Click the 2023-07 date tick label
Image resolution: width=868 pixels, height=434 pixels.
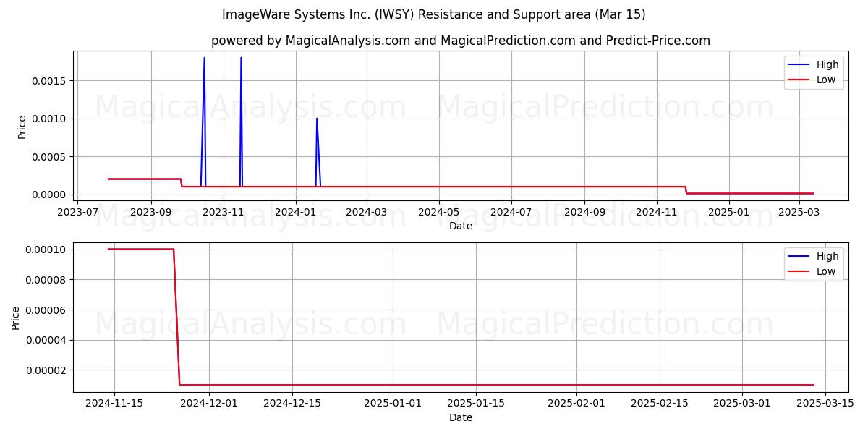pyautogui.click(x=77, y=213)
